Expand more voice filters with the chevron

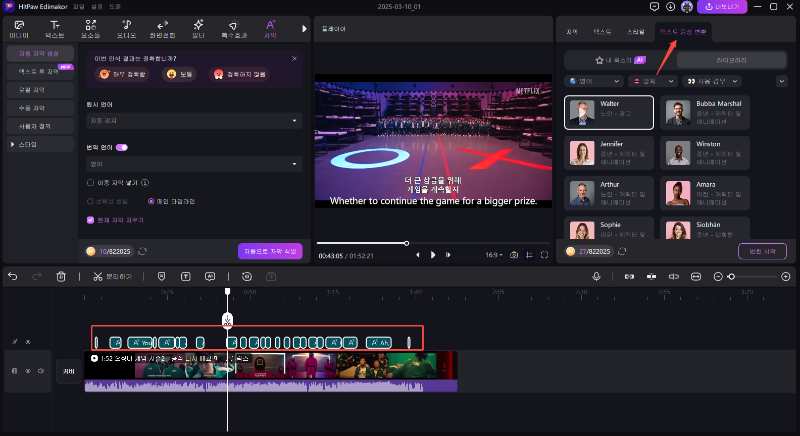782,82
